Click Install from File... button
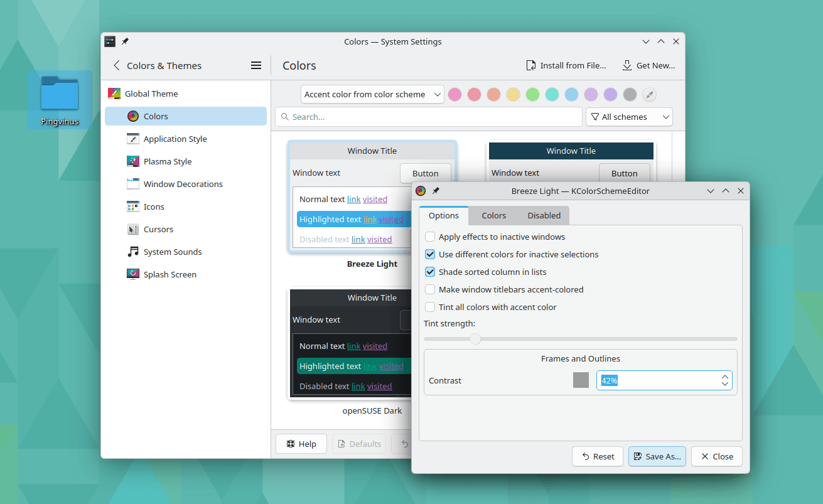823x504 pixels. coord(565,65)
